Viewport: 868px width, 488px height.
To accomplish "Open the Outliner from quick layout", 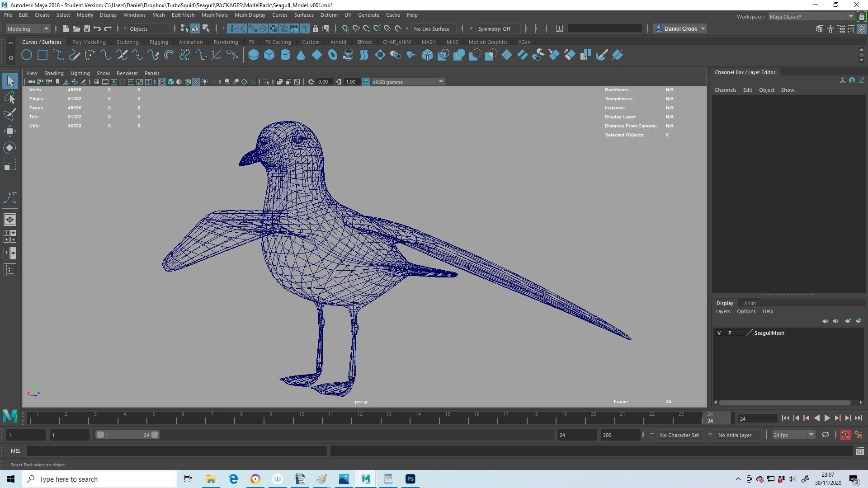I will point(10,270).
